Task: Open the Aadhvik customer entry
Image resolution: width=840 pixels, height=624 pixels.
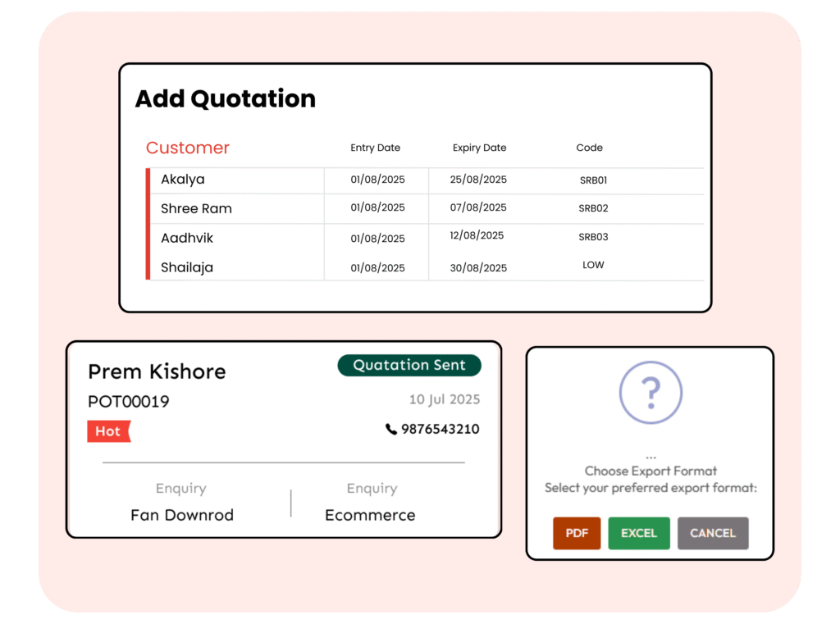Action: coord(187,238)
